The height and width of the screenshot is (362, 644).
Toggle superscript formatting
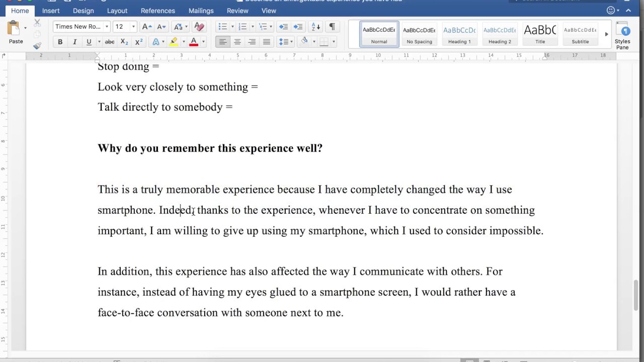[x=139, y=42]
